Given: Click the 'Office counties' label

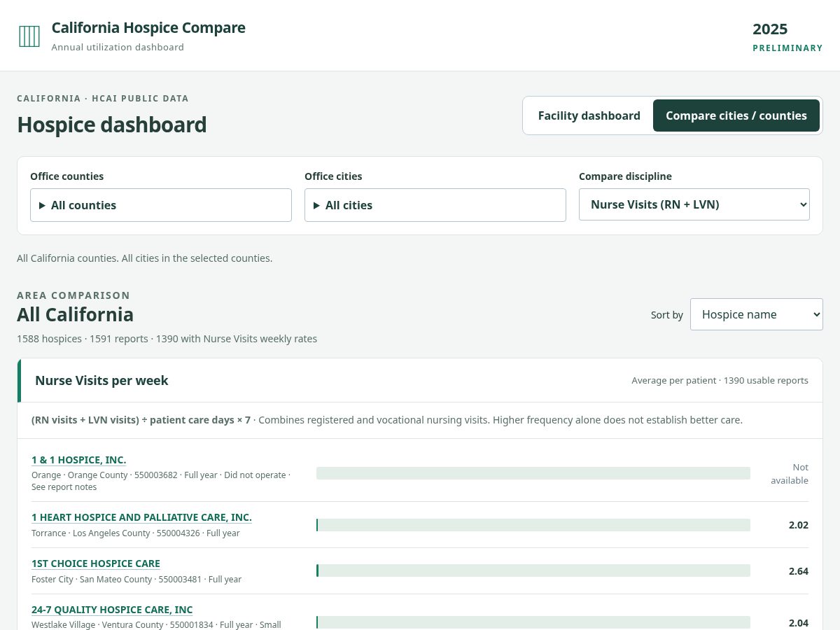Looking at the screenshot, I should 66,176.
